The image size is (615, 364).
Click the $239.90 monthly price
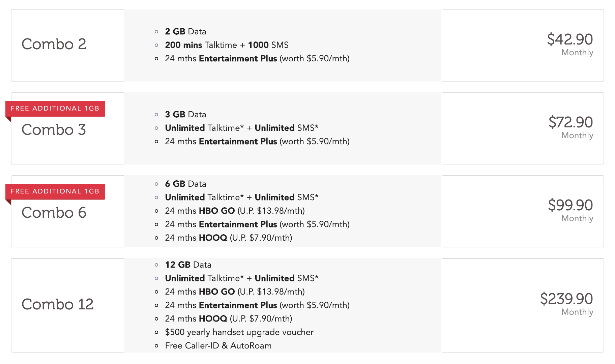(566, 299)
